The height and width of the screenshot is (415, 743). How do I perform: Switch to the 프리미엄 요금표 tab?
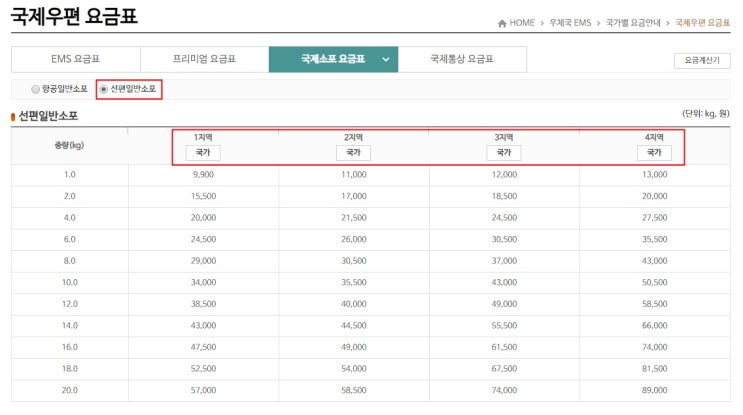(x=204, y=59)
